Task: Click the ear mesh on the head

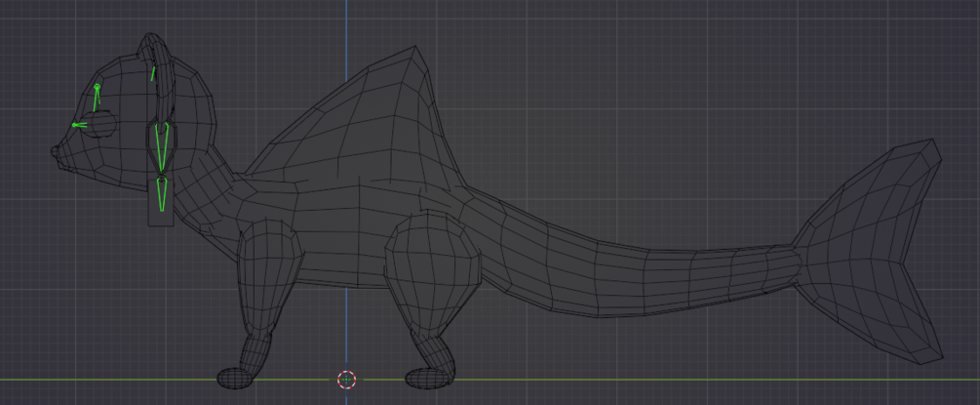Action: [163, 78]
